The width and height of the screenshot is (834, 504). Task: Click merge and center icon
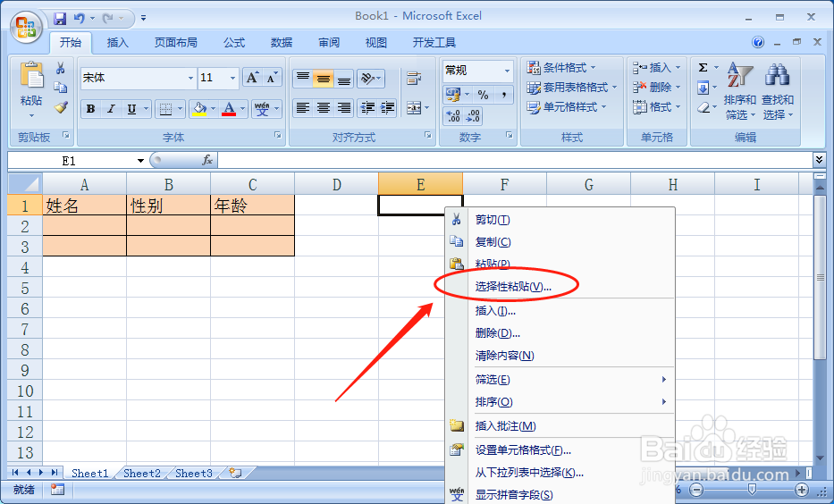(x=414, y=108)
